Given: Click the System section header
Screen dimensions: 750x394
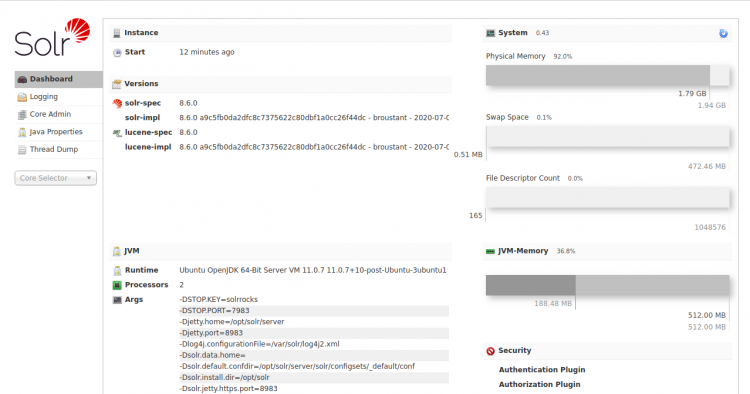Looking at the screenshot, I should (607, 33).
